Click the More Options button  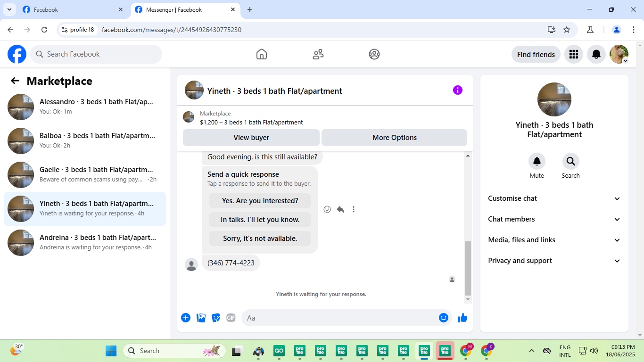click(395, 138)
